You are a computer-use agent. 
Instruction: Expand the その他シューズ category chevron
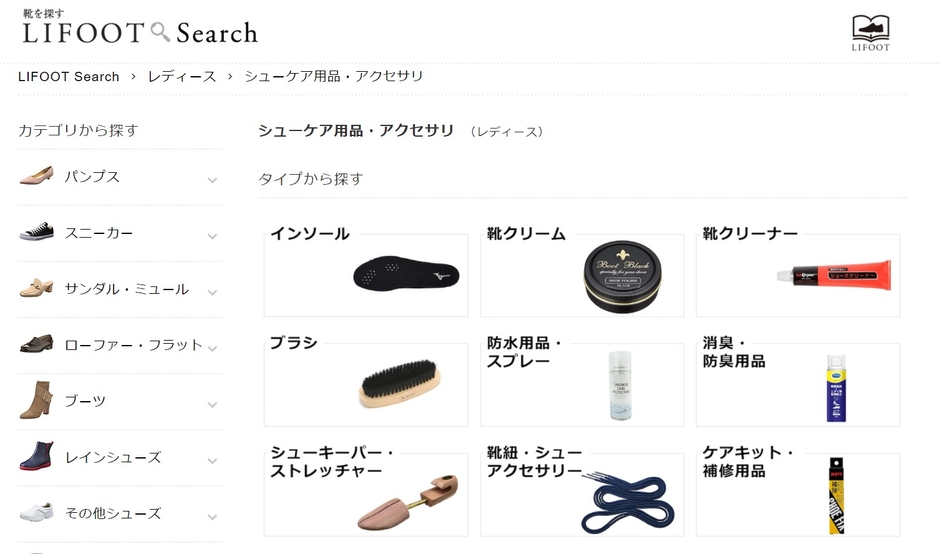pyautogui.click(x=212, y=517)
